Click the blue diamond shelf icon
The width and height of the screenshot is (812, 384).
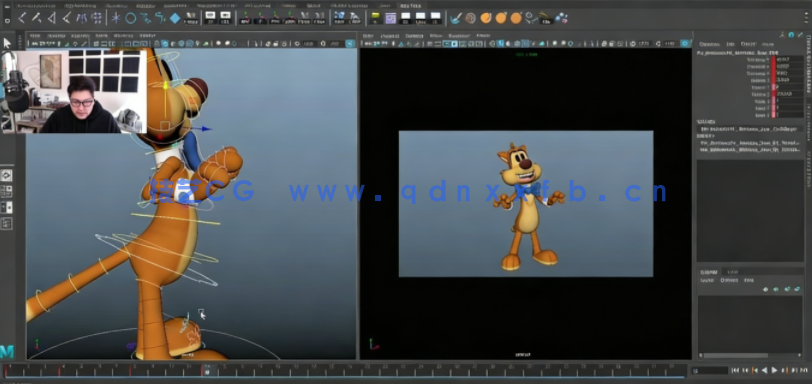[x=175, y=18]
